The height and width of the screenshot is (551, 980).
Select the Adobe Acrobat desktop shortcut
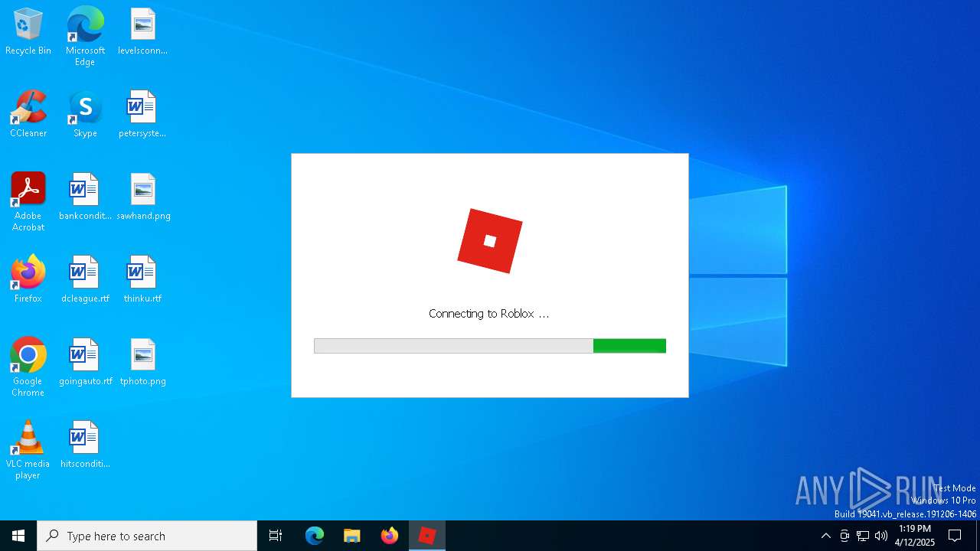(x=28, y=202)
